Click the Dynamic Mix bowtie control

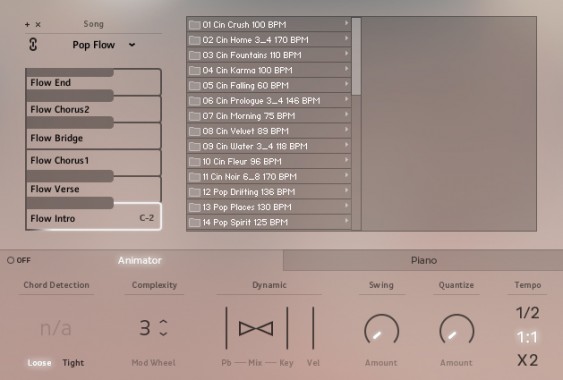pyautogui.click(x=256, y=328)
